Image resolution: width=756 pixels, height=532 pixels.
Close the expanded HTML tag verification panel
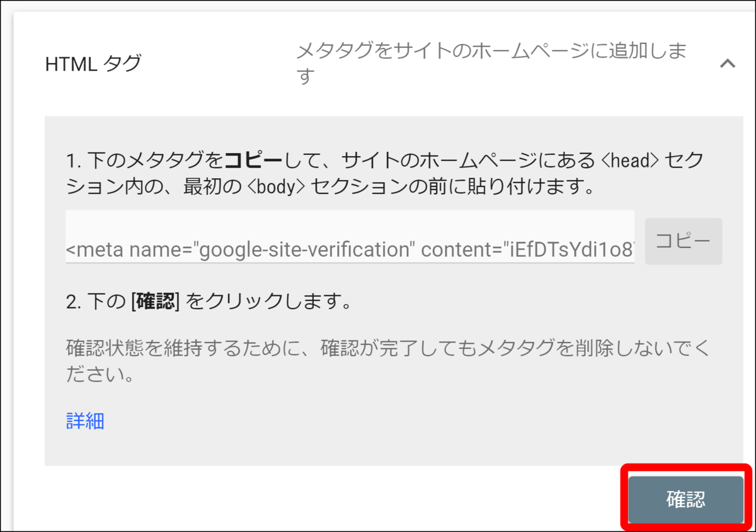[728, 64]
